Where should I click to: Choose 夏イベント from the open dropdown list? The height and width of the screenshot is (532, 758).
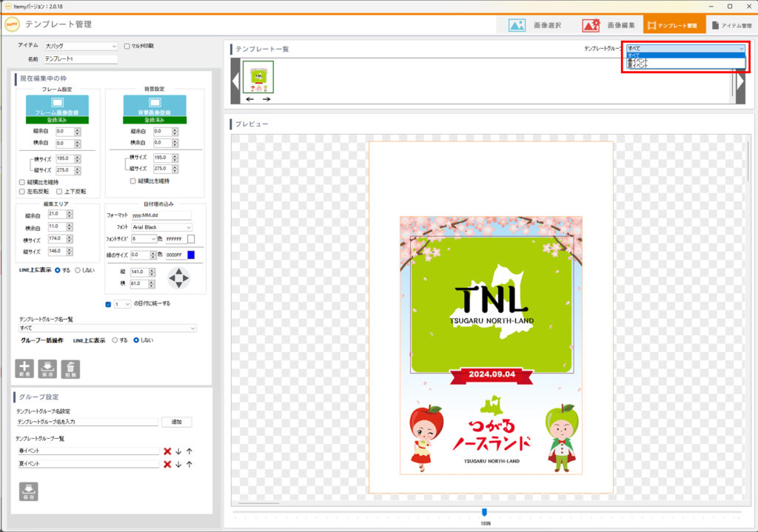pos(638,66)
